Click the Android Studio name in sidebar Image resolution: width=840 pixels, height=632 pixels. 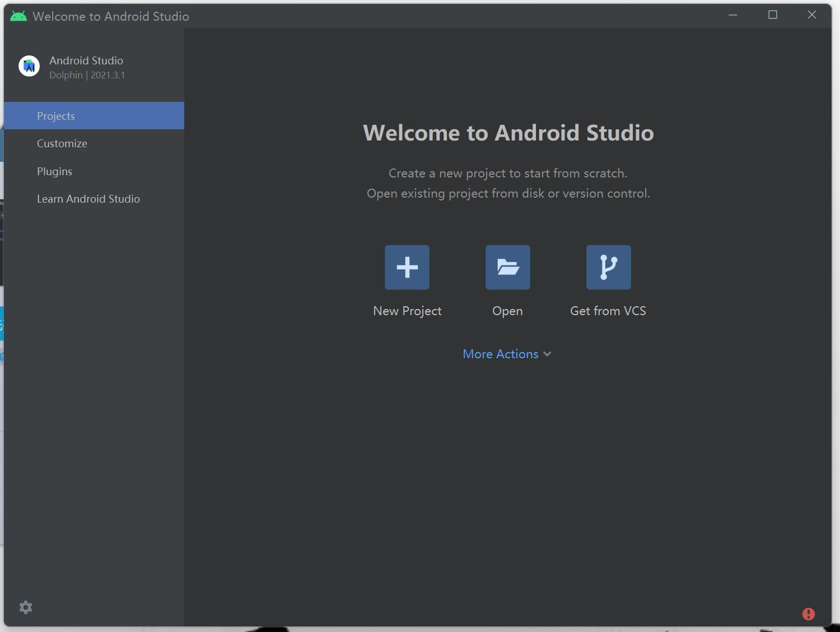(86, 60)
